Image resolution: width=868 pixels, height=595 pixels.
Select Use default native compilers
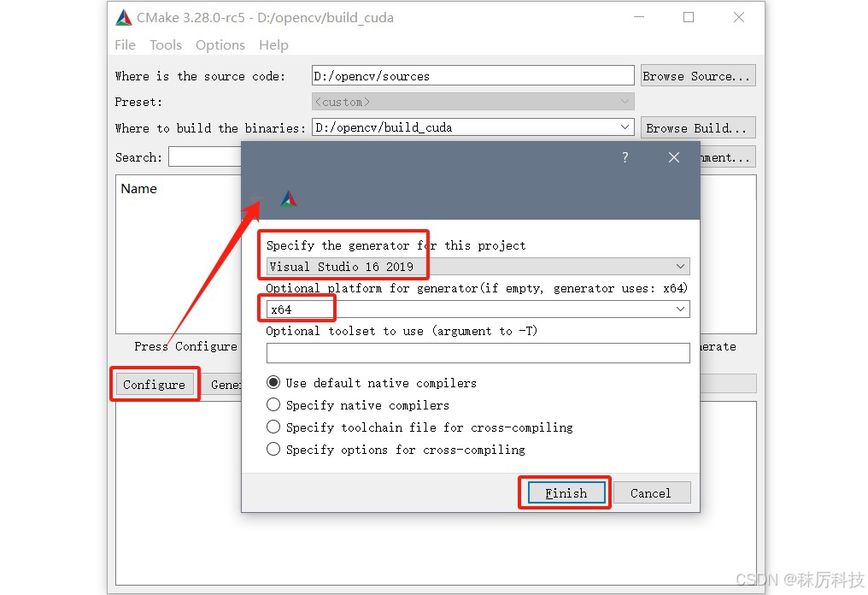tap(372, 383)
